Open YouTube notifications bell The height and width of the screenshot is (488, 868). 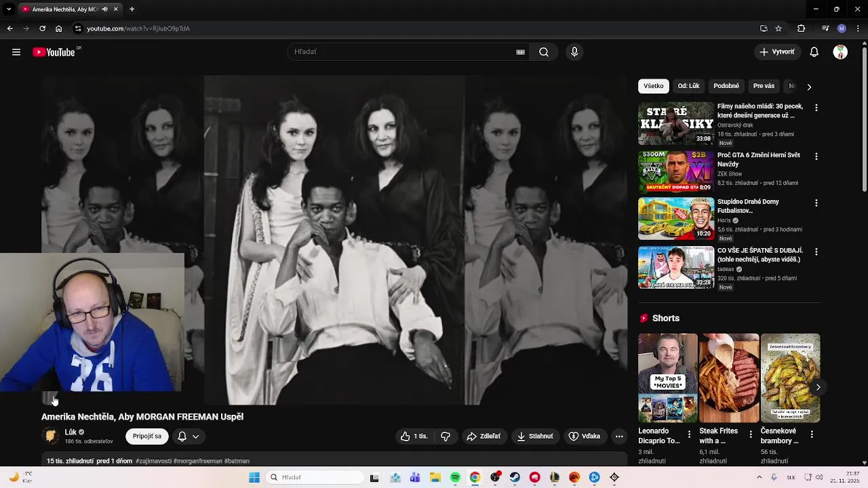coord(814,52)
